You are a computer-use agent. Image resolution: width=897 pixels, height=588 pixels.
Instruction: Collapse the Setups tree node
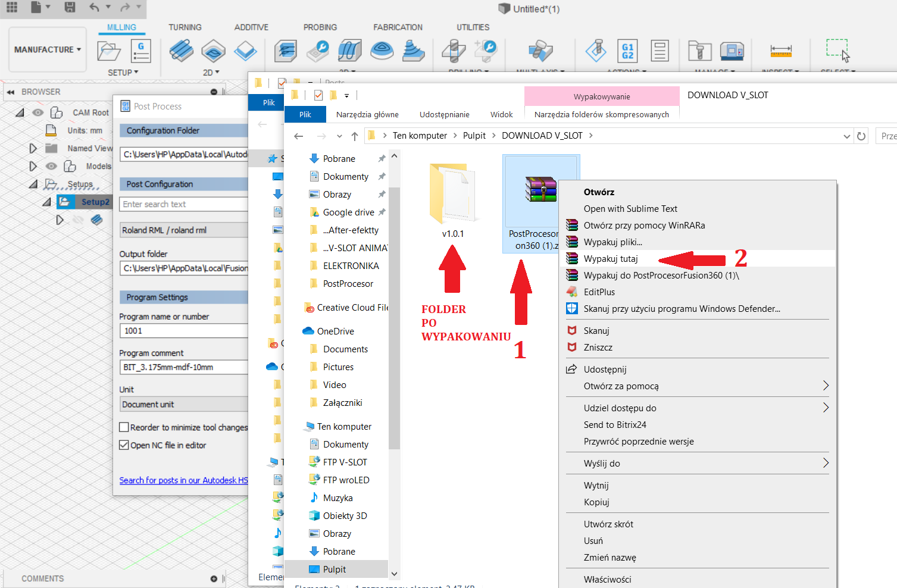(33, 184)
